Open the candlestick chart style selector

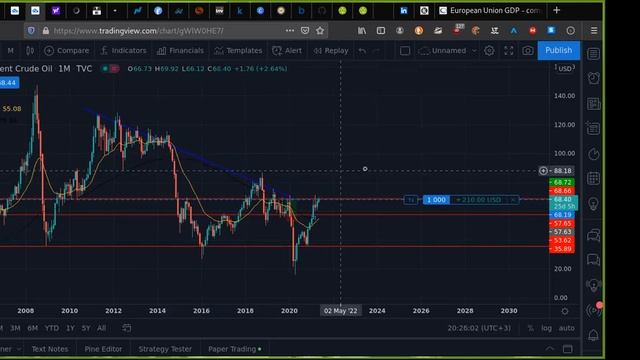(x=30, y=51)
